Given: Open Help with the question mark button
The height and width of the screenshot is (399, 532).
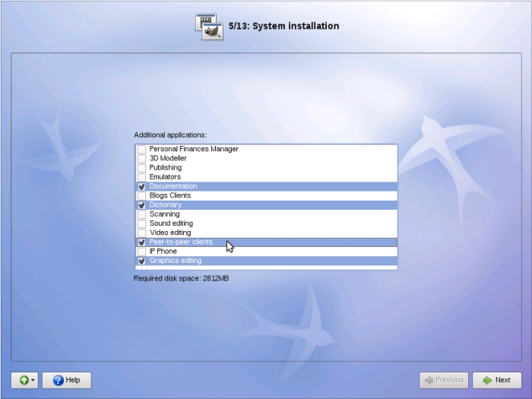Looking at the screenshot, I should pos(67,380).
